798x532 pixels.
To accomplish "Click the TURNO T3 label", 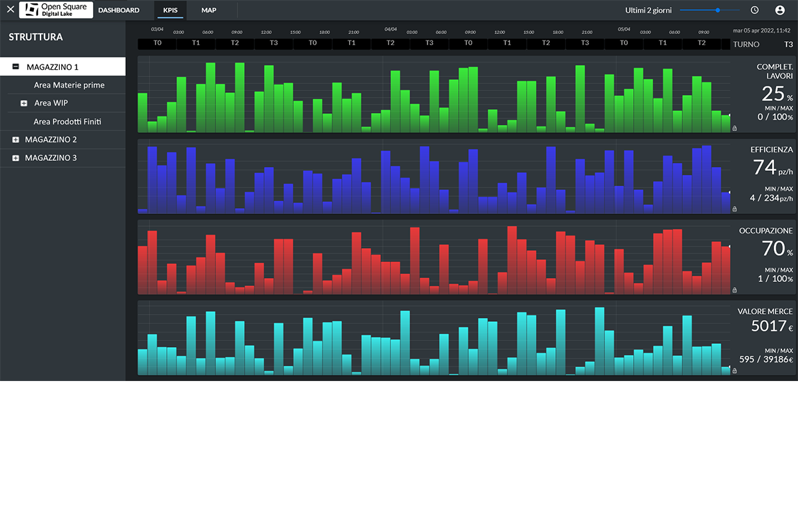I will pos(763,45).
